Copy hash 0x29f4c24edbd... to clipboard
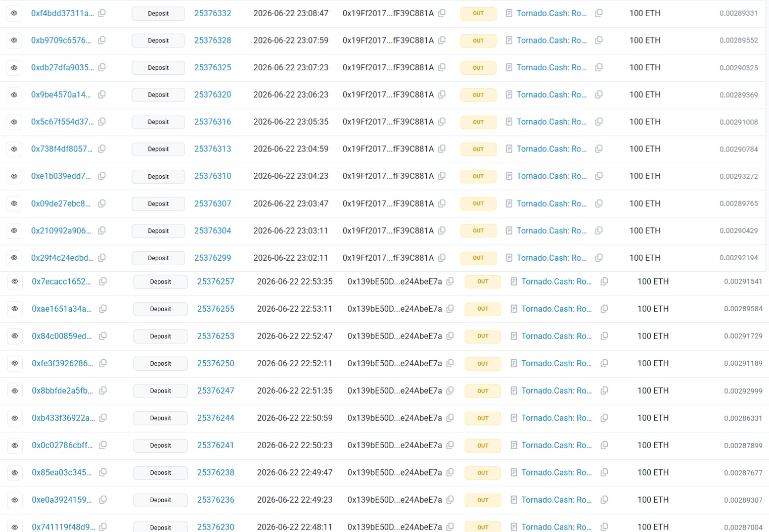The height and width of the screenshot is (532, 769). (102, 258)
